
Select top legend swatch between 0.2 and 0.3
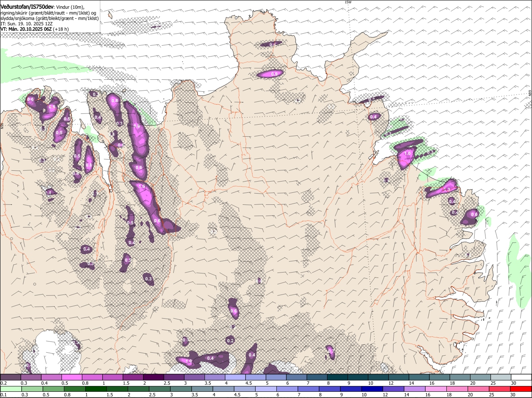(x=10, y=377)
